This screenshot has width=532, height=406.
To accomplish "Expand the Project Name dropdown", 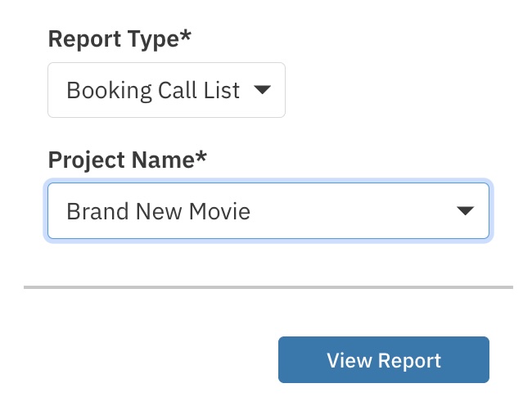I will coord(268,211).
